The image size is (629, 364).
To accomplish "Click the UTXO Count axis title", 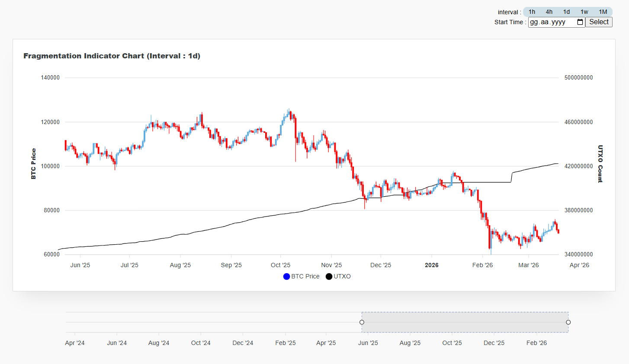I will (x=600, y=164).
